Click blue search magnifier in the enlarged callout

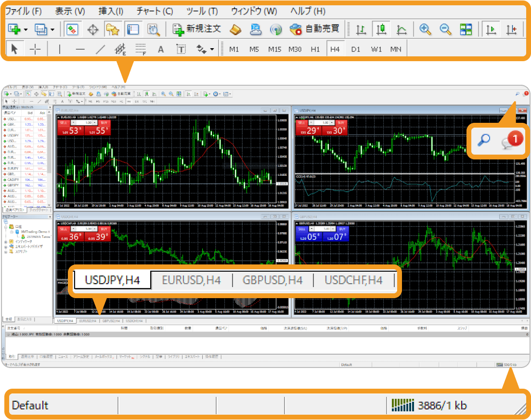[484, 140]
